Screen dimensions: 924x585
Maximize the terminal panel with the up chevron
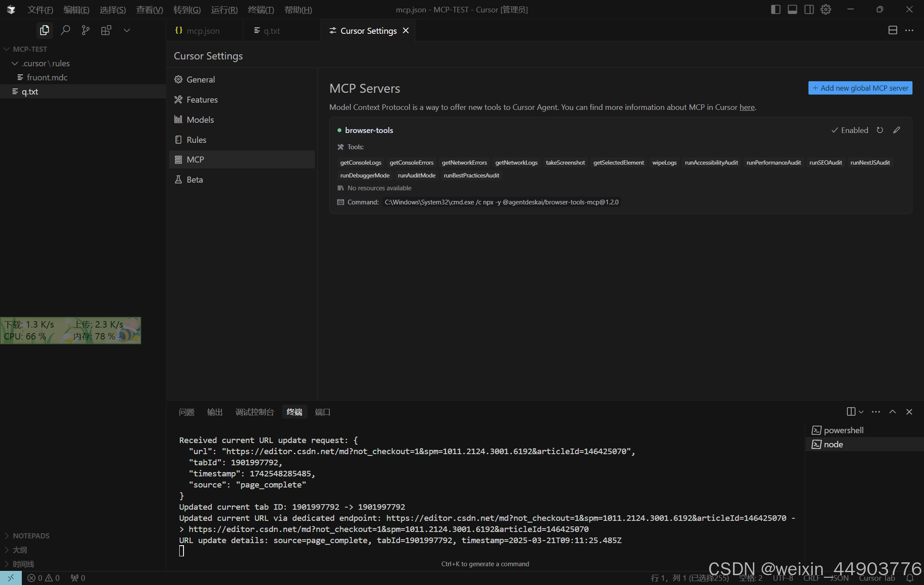pos(892,412)
